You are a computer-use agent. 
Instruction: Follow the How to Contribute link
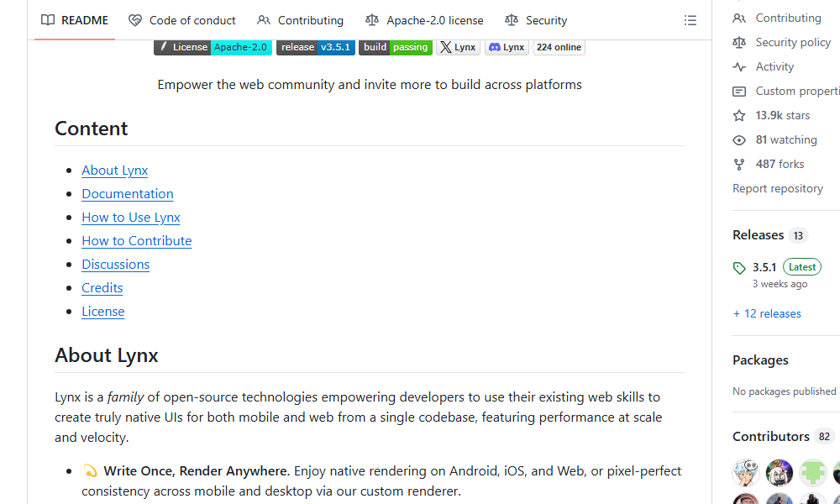pos(137,241)
